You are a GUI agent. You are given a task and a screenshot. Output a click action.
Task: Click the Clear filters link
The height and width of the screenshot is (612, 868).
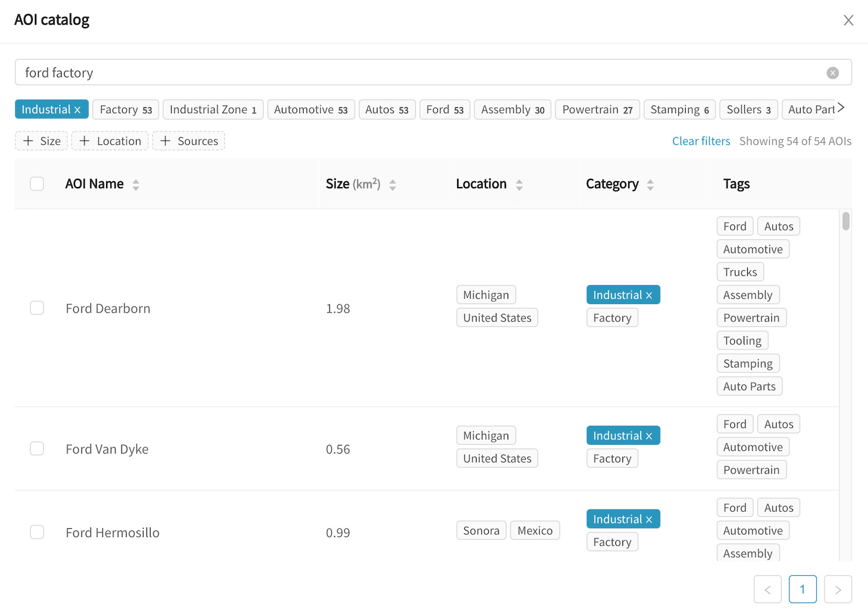click(701, 141)
